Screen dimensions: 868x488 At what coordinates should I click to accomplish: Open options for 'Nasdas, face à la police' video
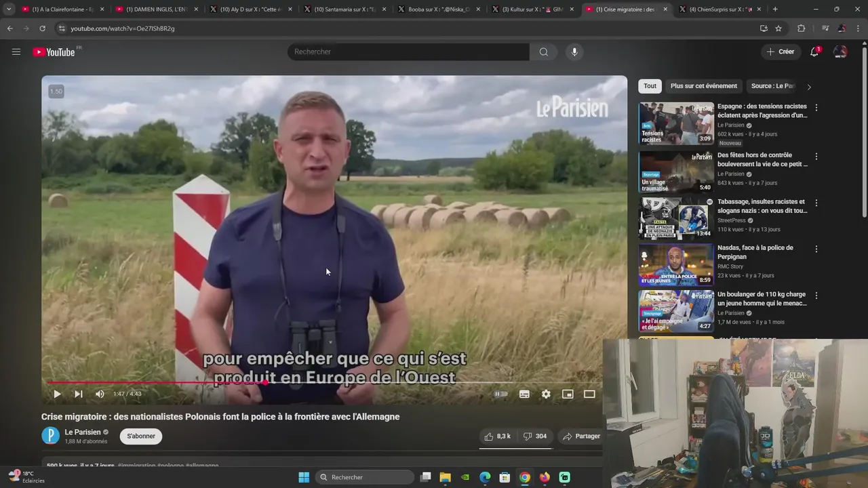(816, 249)
